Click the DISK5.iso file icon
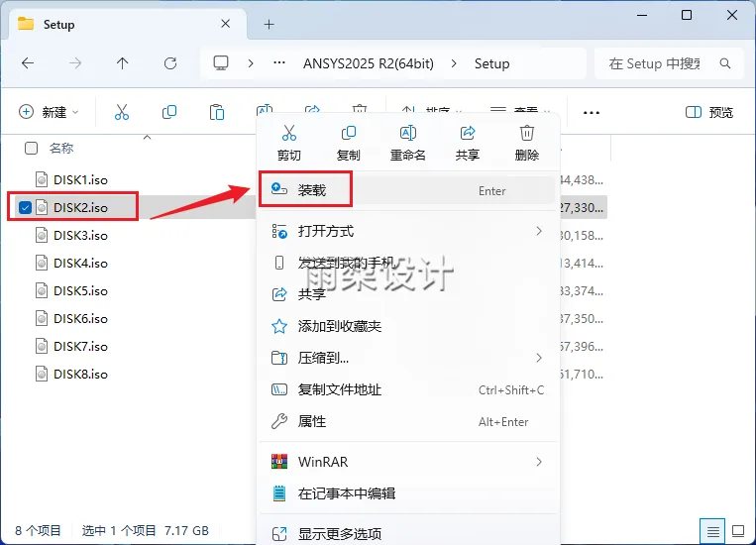This screenshot has height=545, width=756. point(42,290)
